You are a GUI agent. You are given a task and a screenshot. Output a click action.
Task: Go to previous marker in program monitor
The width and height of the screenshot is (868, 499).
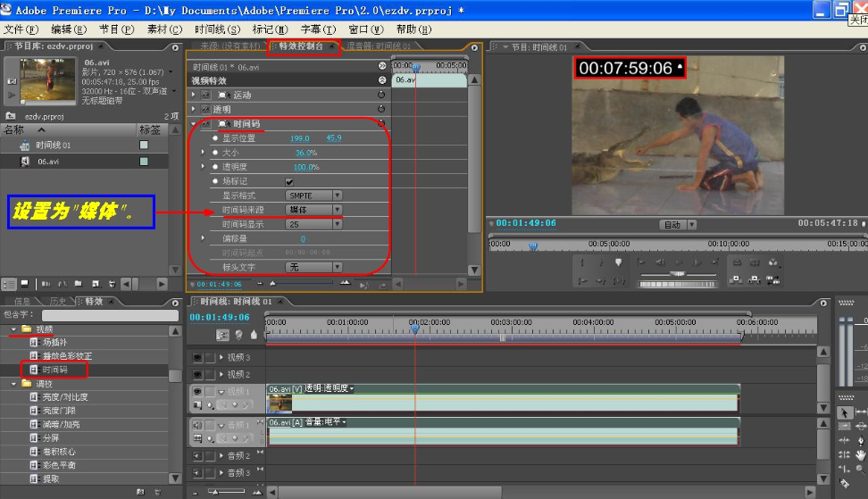click(641, 262)
